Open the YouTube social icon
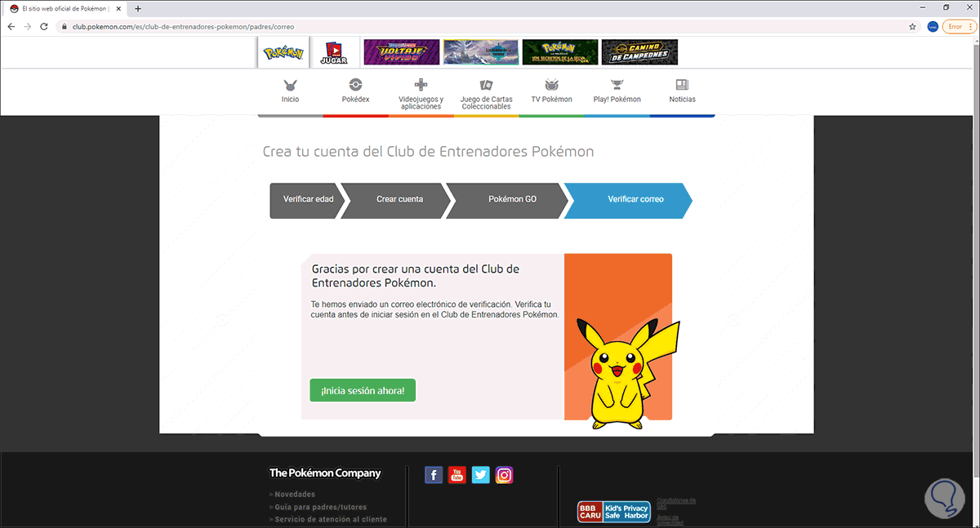The width and height of the screenshot is (980, 528). [457, 475]
